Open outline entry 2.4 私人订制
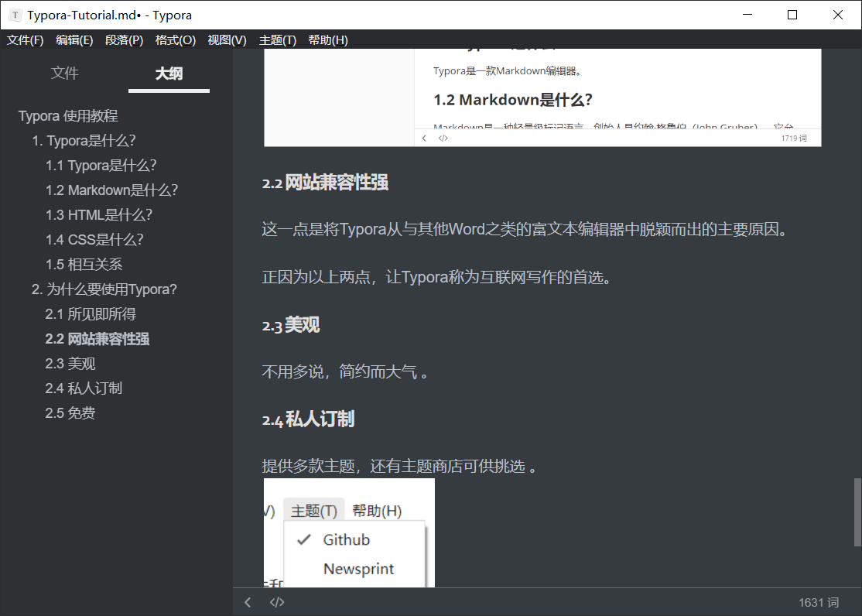This screenshot has height=616, width=862. tap(84, 388)
